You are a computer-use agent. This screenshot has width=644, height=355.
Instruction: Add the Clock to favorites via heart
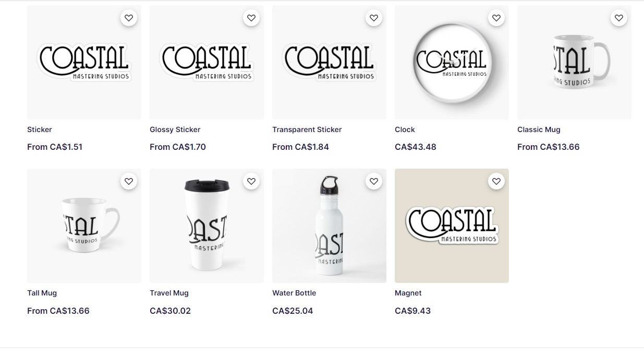coord(496,18)
